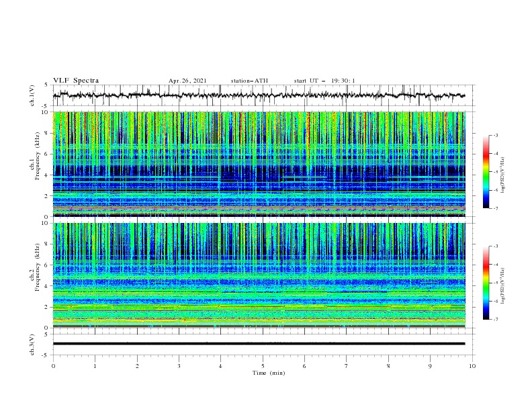
Task: Click the "4" tick on the time axis
Action: (220, 366)
